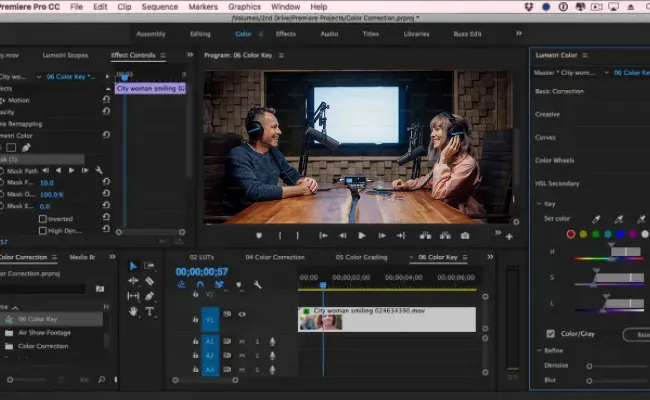Click the Denoise slider handle

[589, 366]
